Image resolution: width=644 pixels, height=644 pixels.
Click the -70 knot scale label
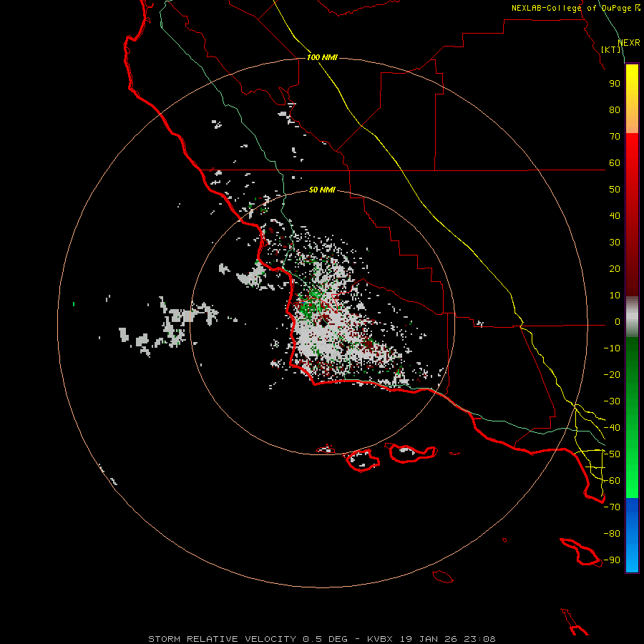pyautogui.click(x=612, y=507)
